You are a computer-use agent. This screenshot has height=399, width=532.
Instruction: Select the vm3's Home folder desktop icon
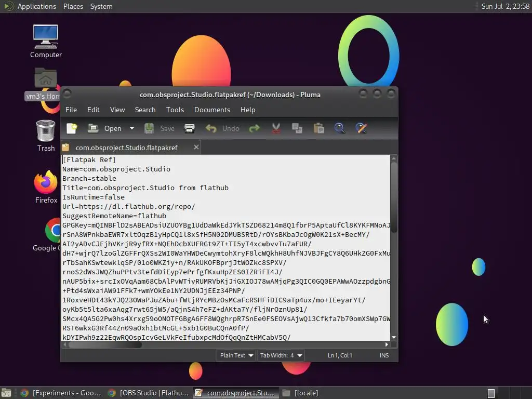point(43,84)
